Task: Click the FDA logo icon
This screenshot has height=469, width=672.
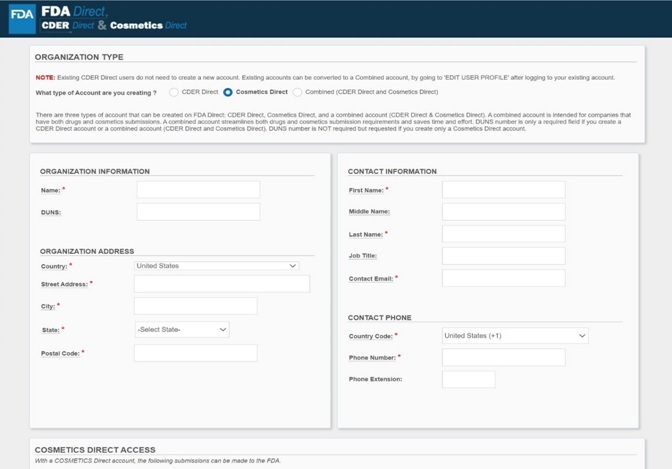Action: coord(22,18)
